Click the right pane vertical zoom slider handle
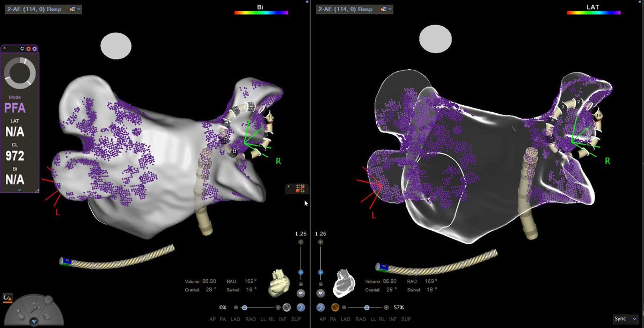Image resolution: width=644 pixels, height=328 pixels. point(320,272)
